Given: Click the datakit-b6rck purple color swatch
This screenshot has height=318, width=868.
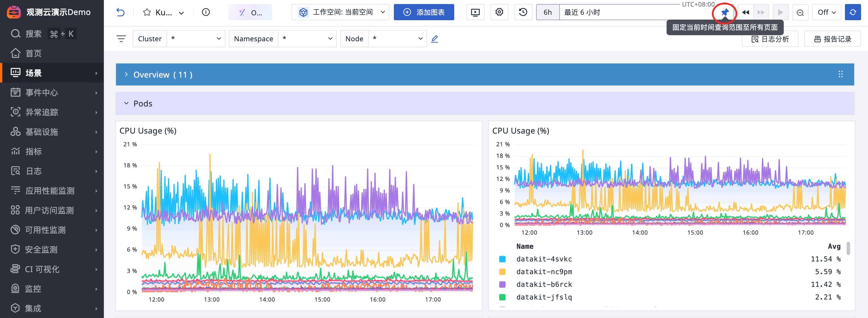Looking at the screenshot, I should (x=502, y=285).
